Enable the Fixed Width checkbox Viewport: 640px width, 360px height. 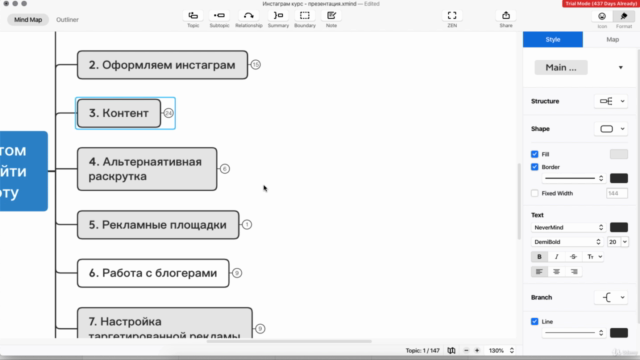(535, 193)
